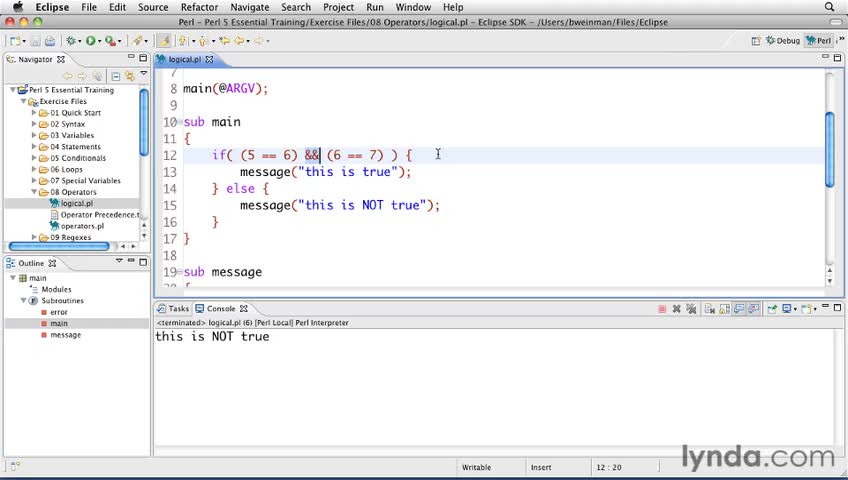Collapse the Exercise Files folder
The image size is (848, 480).
click(x=23, y=101)
